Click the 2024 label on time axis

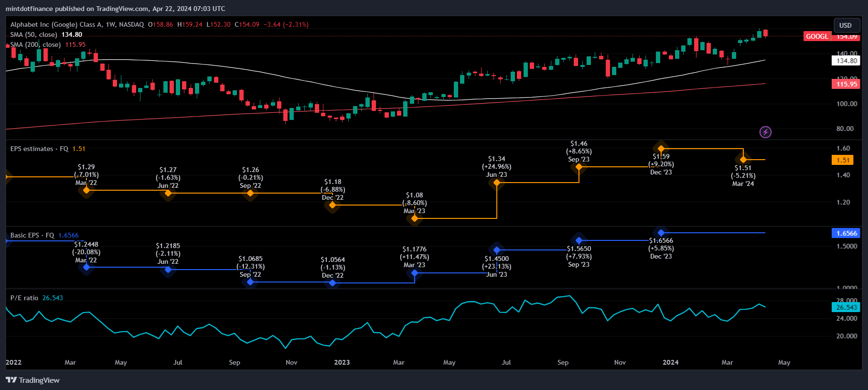point(671,362)
